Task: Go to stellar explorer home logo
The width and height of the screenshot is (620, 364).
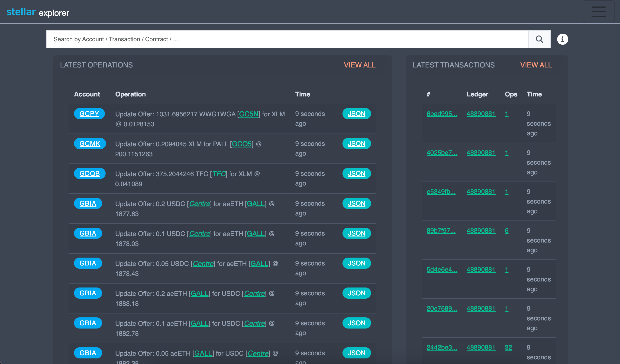Action: pos(38,12)
